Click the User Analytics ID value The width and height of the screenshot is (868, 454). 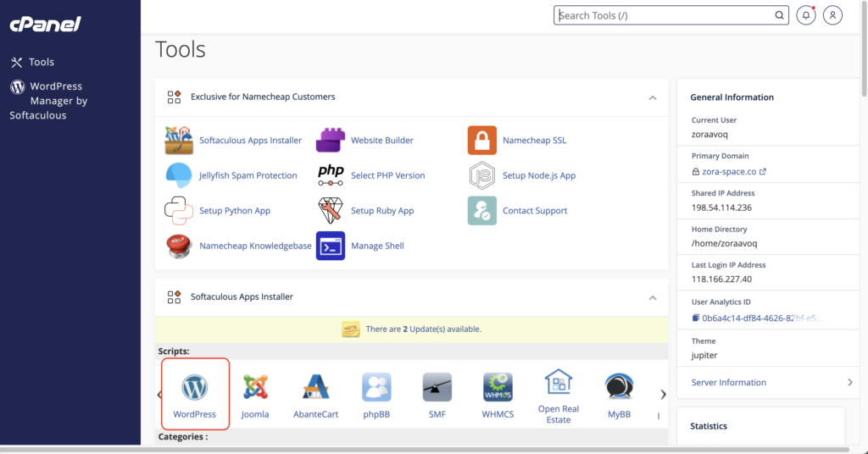pos(762,318)
